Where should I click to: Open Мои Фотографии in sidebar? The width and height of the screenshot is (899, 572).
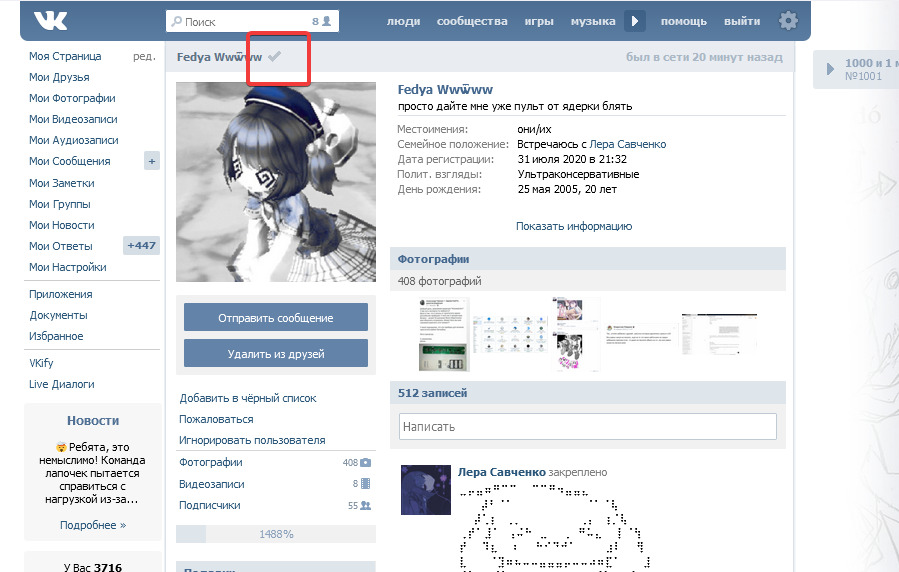pos(72,99)
